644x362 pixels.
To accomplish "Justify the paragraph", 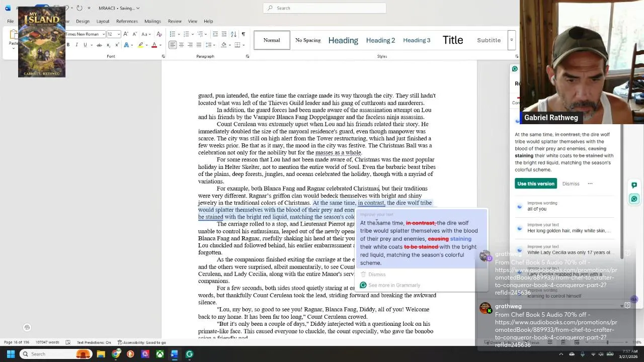I will pyautogui.click(x=199, y=45).
